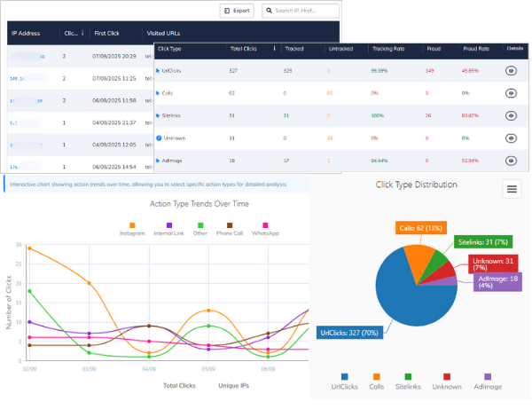The image size is (532, 417).
Task: Click the Unknown click type icon
Action: pyautogui.click(x=159, y=138)
